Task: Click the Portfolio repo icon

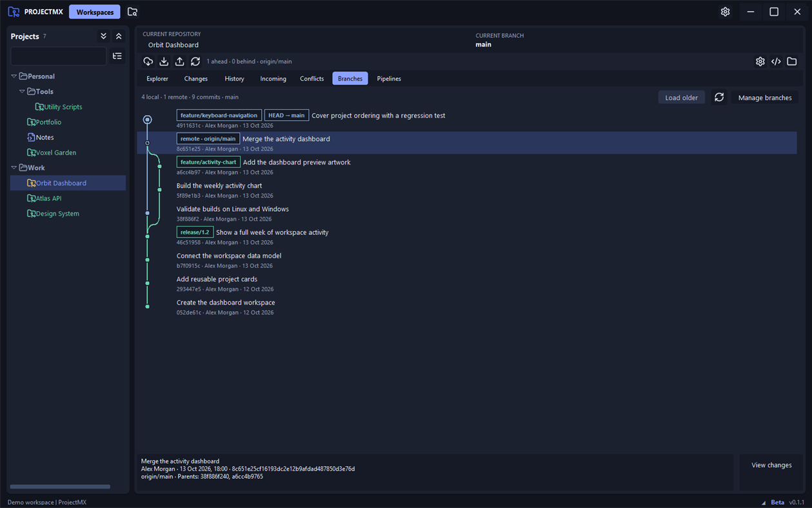Action: pos(31,122)
